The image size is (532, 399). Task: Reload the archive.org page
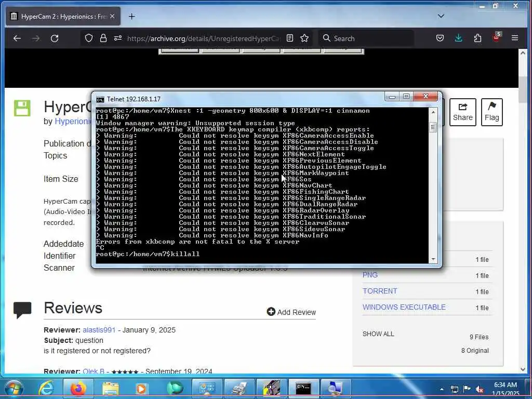pos(55,38)
